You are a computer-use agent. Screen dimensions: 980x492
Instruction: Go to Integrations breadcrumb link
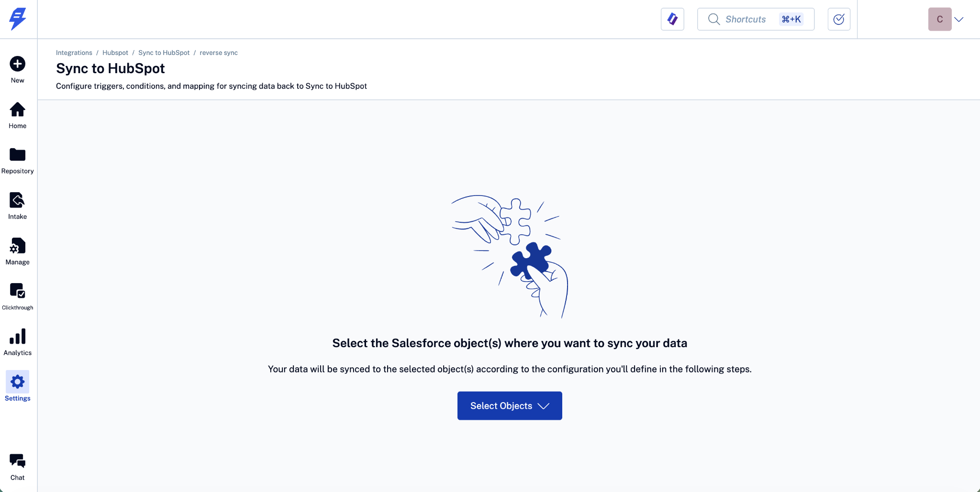[x=74, y=53]
